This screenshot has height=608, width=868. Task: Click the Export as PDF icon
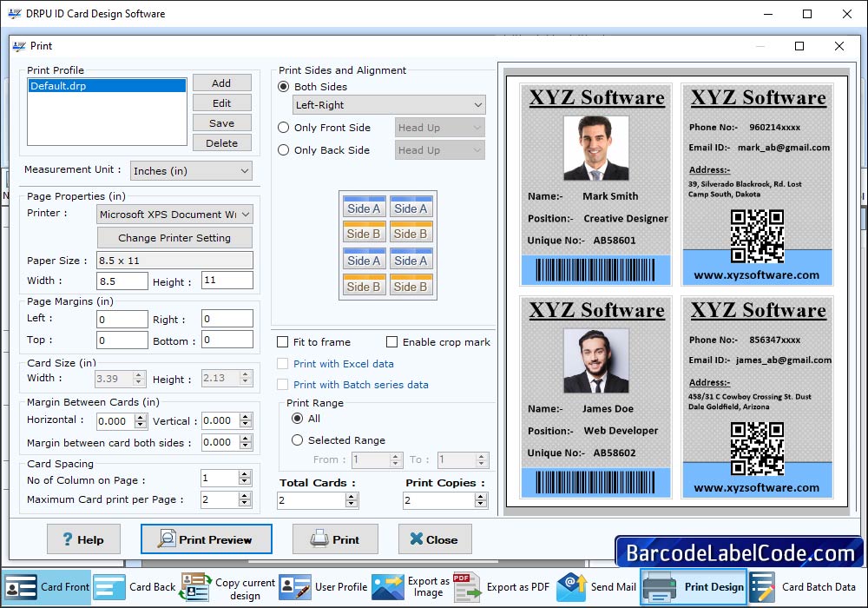point(467,587)
